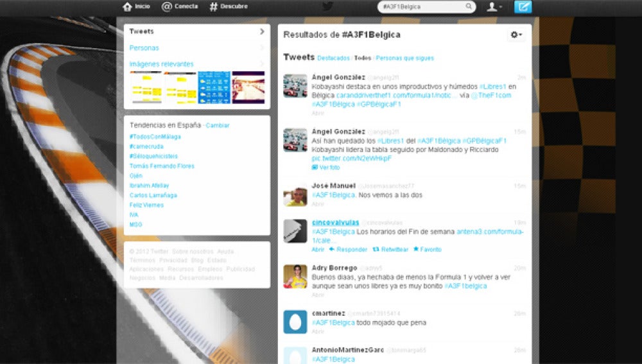Open search results gear settings menu
Screen dimensions: 642x364
pos(516,35)
